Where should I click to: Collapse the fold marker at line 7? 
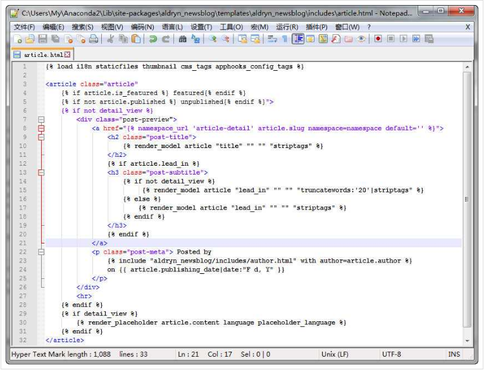pyautogui.click(x=41, y=119)
